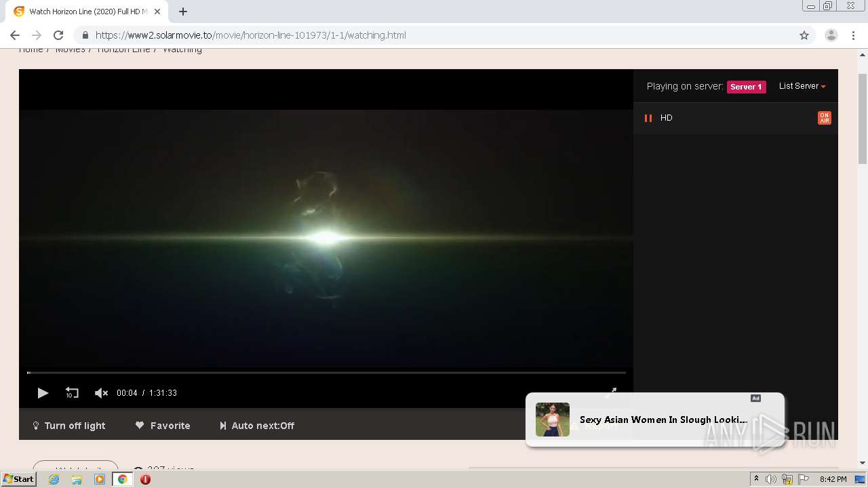Open a new browser tab
Image resolution: width=868 pixels, height=488 pixels.
click(183, 12)
